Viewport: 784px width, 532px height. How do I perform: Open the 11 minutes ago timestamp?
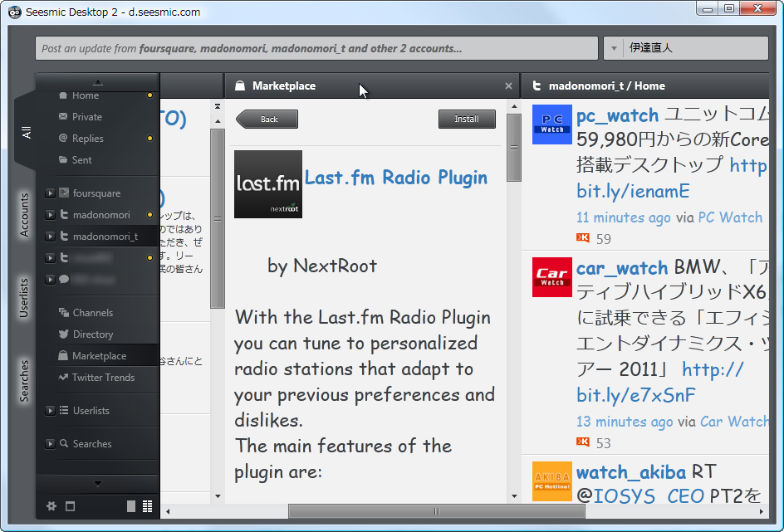[x=624, y=217]
